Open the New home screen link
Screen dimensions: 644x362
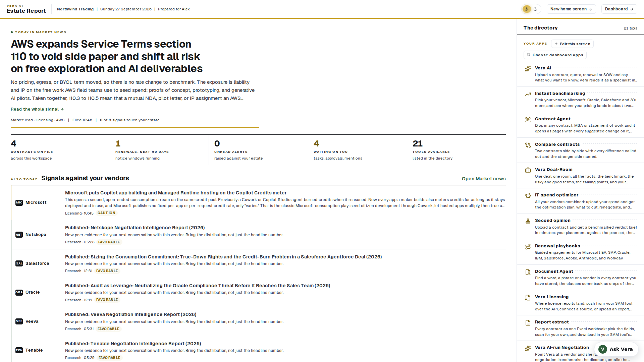tap(571, 9)
